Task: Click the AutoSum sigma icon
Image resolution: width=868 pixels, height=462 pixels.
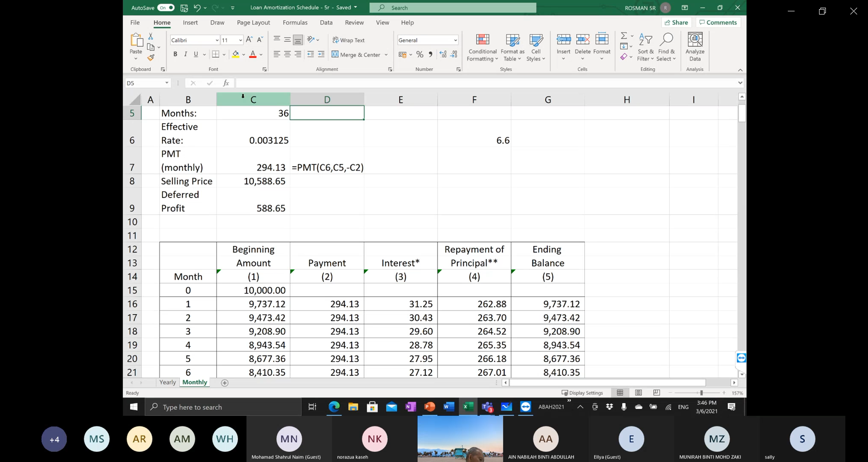Action: click(624, 36)
